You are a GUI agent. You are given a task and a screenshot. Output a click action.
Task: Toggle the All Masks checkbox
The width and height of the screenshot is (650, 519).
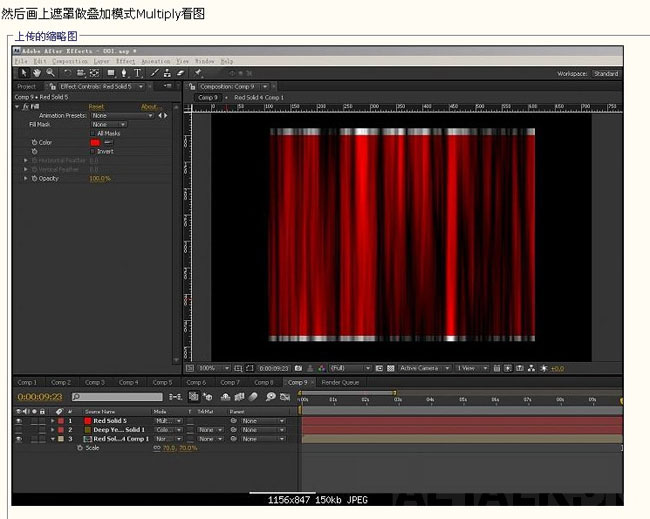tap(93, 133)
